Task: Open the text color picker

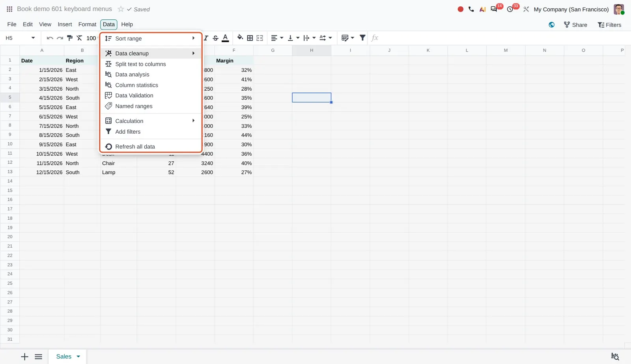Action: pos(225,38)
